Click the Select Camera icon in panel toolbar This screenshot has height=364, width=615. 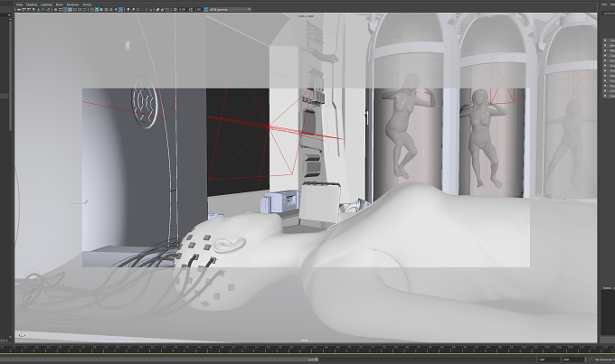click(x=19, y=9)
